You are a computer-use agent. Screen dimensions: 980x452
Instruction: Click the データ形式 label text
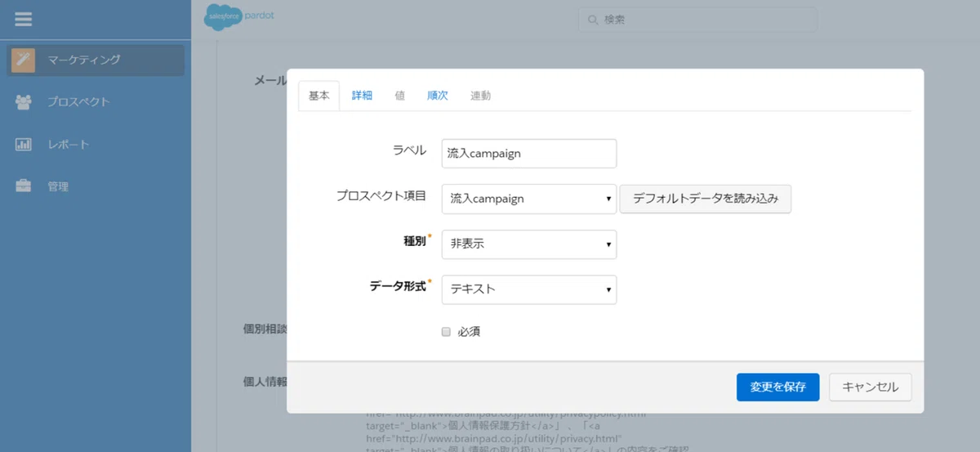(398, 287)
